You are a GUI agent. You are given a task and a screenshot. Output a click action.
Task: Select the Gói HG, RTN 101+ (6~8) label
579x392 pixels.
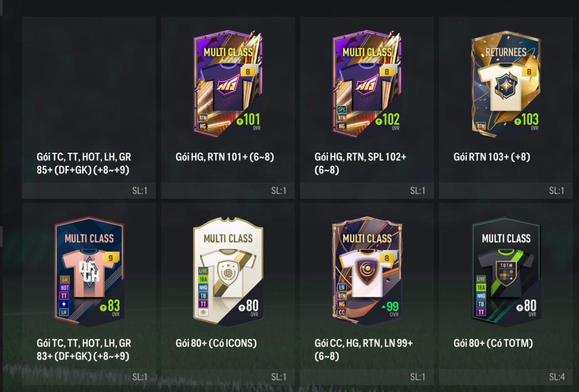pyautogui.click(x=224, y=157)
